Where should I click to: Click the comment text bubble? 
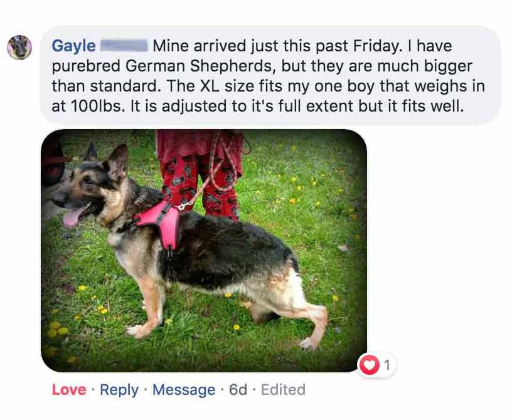pos(270,75)
